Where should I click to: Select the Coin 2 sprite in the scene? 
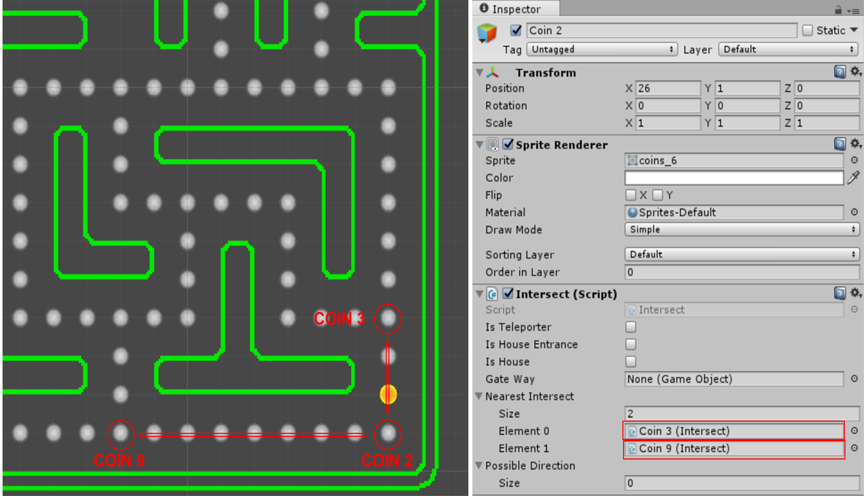click(x=388, y=433)
